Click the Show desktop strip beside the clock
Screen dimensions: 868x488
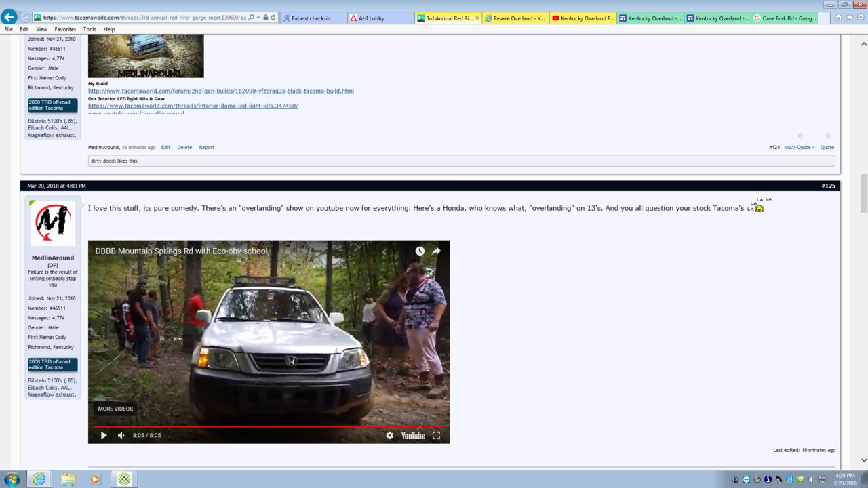[x=865, y=479]
